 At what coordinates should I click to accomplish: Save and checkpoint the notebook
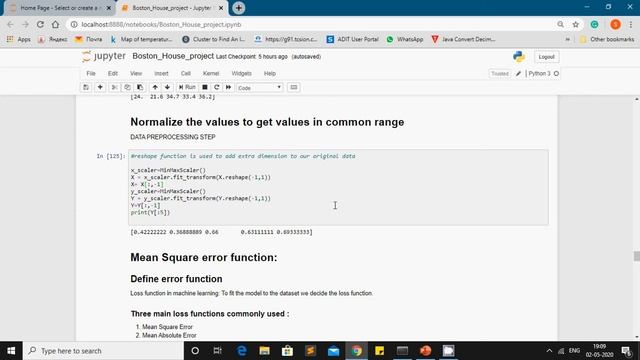pyautogui.click(x=86, y=87)
